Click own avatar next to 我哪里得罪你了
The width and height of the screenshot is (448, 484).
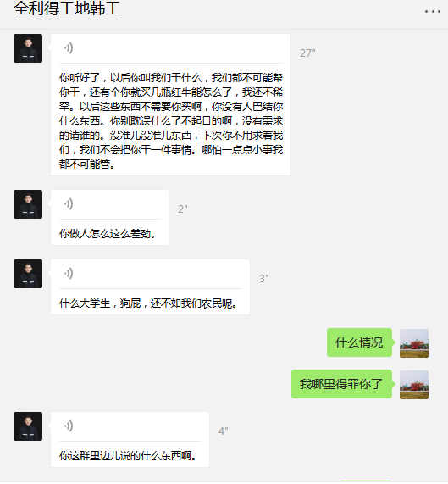414,385
